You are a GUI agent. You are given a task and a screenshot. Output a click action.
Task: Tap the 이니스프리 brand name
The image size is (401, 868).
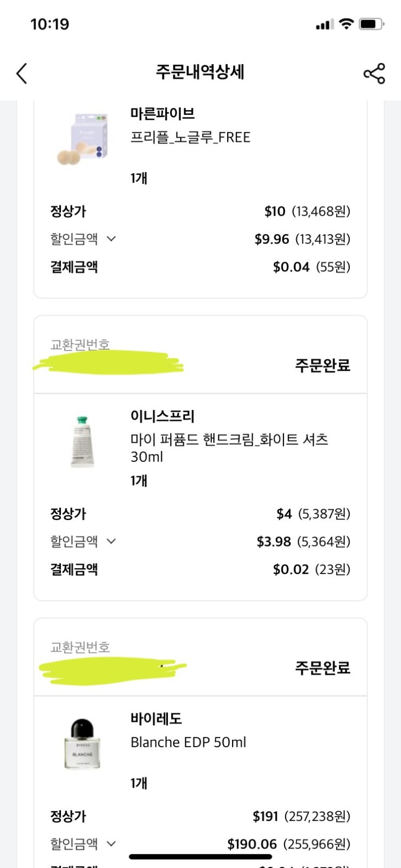pos(162,416)
